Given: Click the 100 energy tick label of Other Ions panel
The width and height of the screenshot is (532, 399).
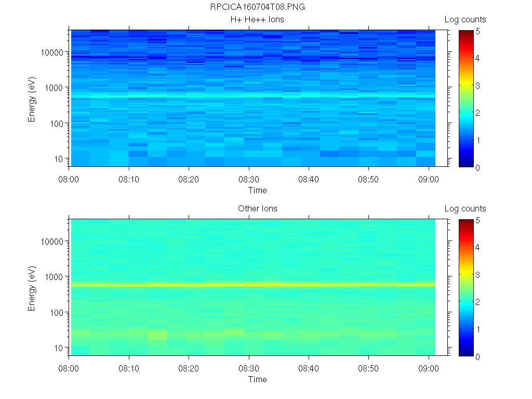Looking at the screenshot, I should pos(57,312).
